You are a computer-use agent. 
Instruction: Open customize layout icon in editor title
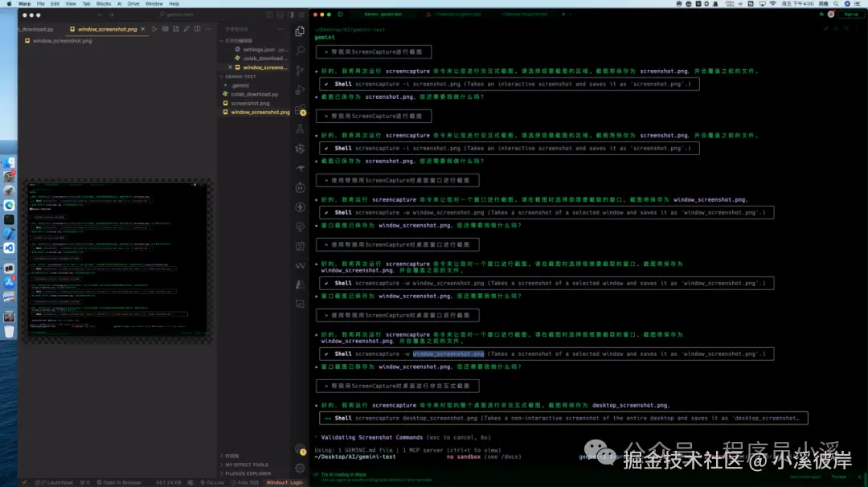pos(301,15)
